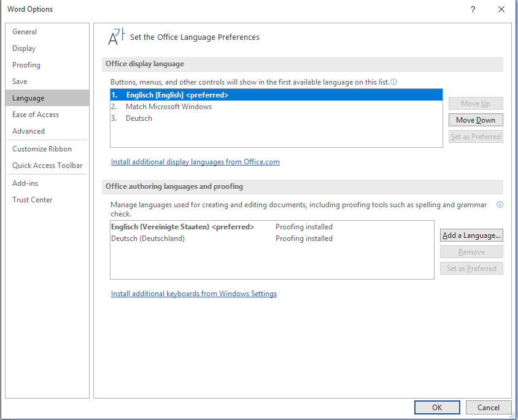
Task: Go to Advanced options
Action: pos(47,131)
